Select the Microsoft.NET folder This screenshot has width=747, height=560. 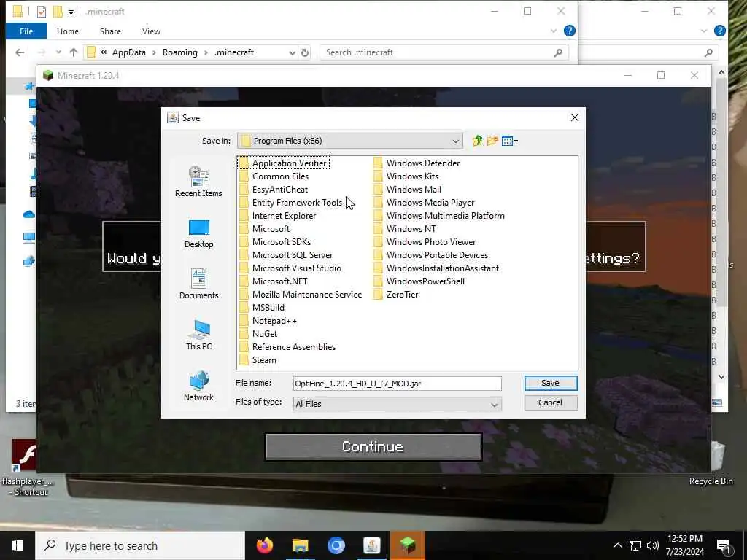274,281
